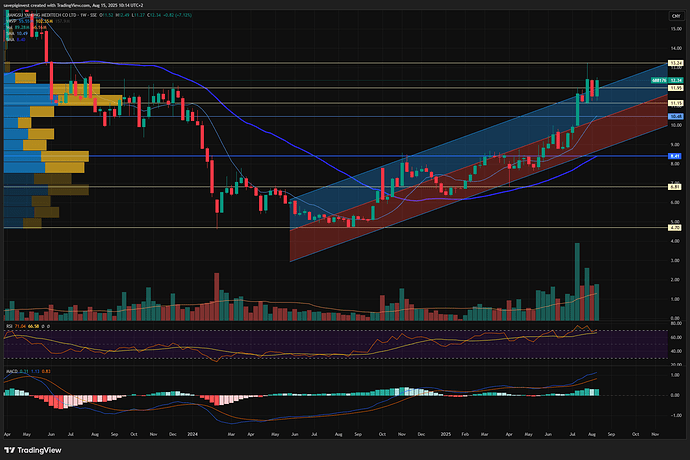Click the 15.00 price axis tick
The height and width of the screenshot is (460, 690).
click(x=675, y=29)
